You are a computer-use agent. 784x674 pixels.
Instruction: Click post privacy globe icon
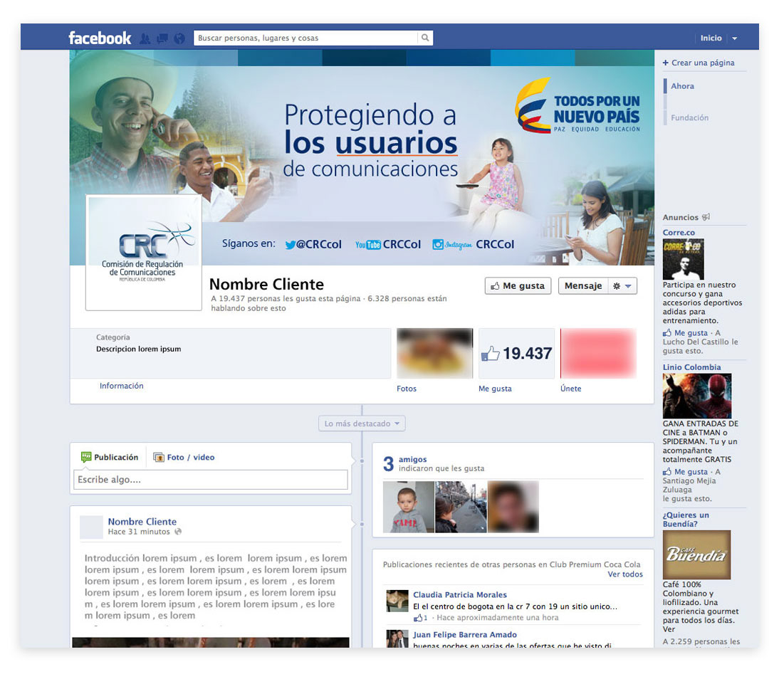[178, 532]
